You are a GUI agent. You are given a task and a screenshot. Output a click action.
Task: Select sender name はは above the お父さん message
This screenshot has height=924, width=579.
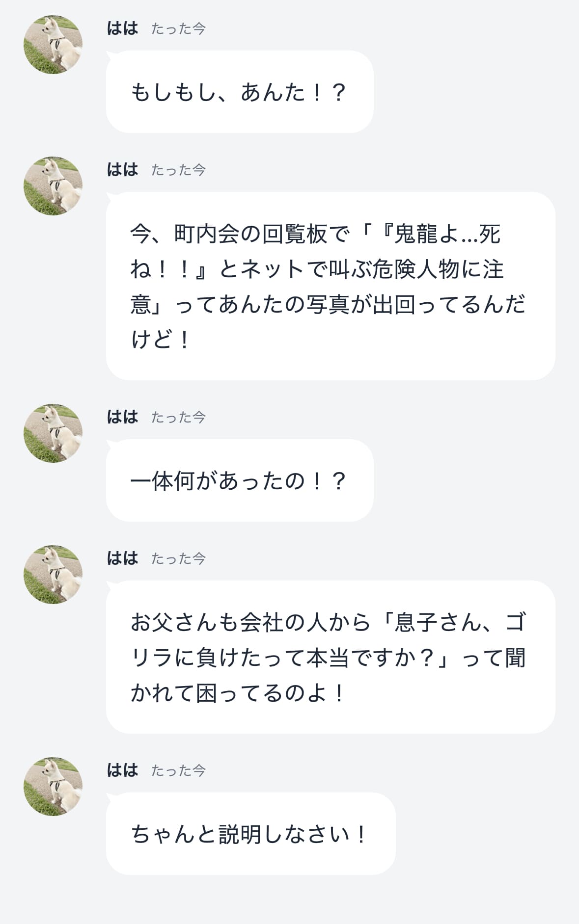(123, 558)
